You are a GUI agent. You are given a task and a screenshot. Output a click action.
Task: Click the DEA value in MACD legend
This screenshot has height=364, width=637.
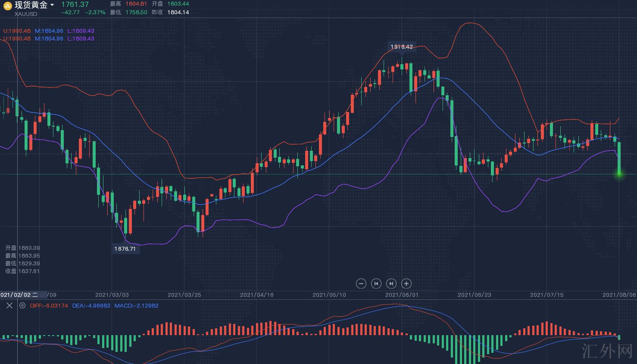(91, 305)
